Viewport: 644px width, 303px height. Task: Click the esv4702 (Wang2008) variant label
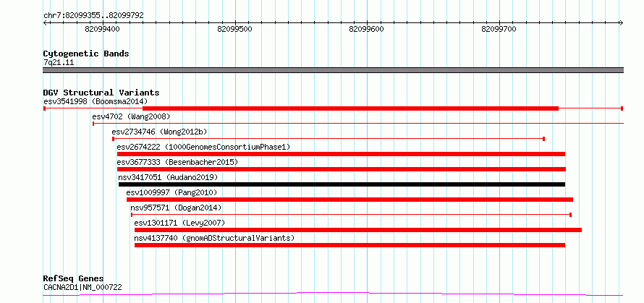tap(131, 116)
